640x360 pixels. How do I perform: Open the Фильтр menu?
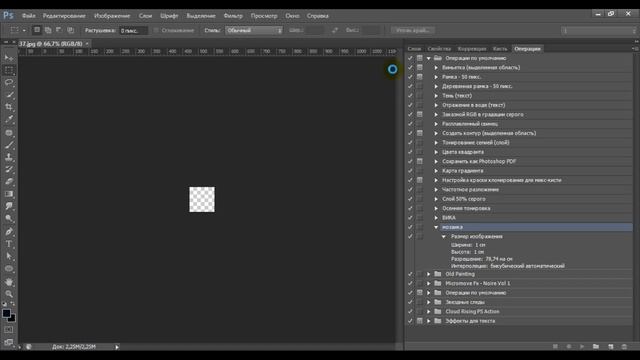click(233, 16)
